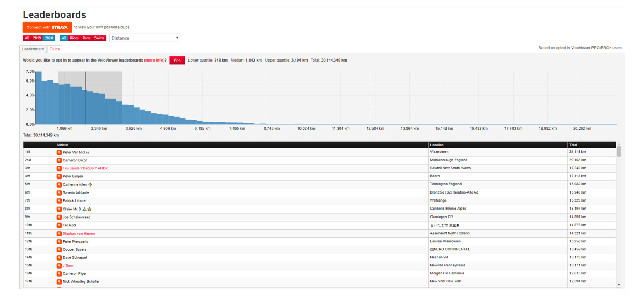Filter leaderboard to year 2020
The height and width of the screenshot is (305, 644).
click(x=49, y=38)
